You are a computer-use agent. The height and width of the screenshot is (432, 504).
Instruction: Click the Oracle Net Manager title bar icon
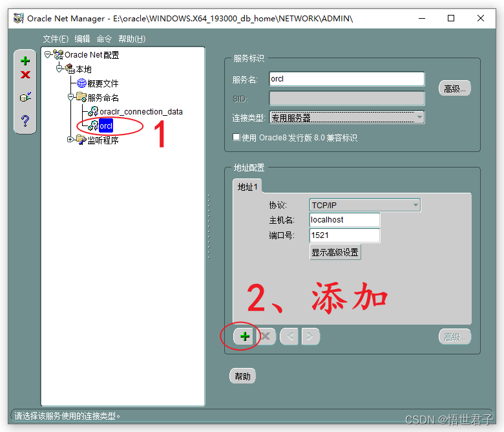point(18,18)
